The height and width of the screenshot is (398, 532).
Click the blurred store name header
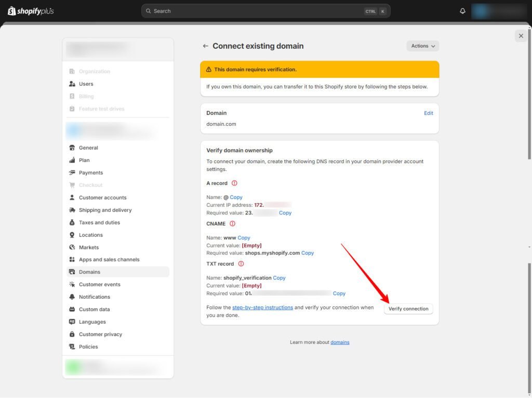coord(118,49)
